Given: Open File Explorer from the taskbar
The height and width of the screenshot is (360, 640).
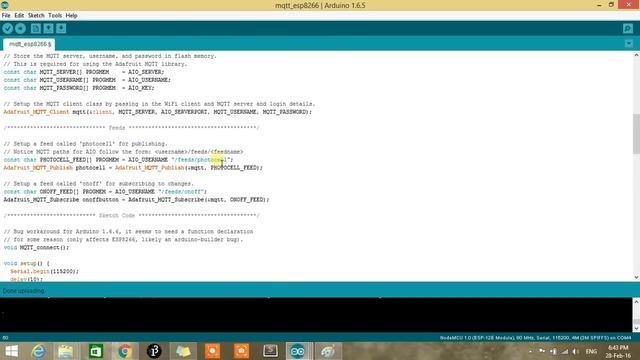Looking at the screenshot, I should tap(65, 351).
